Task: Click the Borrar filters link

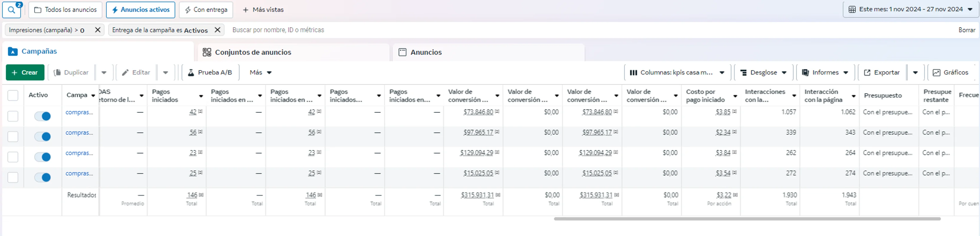Action: pyautogui.click(x=967, y=30)
